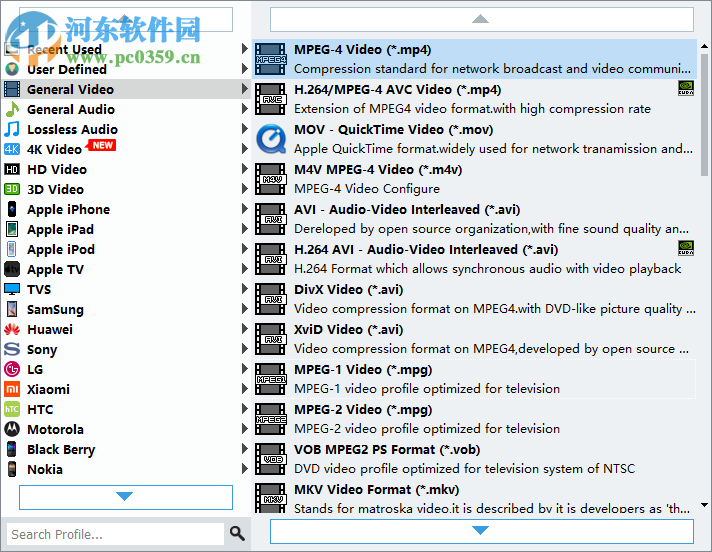Click scrollbar down arrow at right edge

click(x=704, y=505)
